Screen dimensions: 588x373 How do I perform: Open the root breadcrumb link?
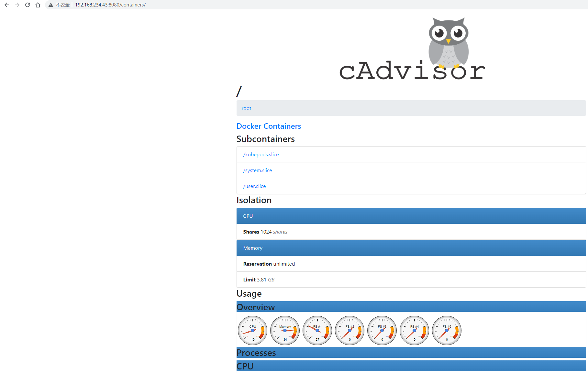246,108
